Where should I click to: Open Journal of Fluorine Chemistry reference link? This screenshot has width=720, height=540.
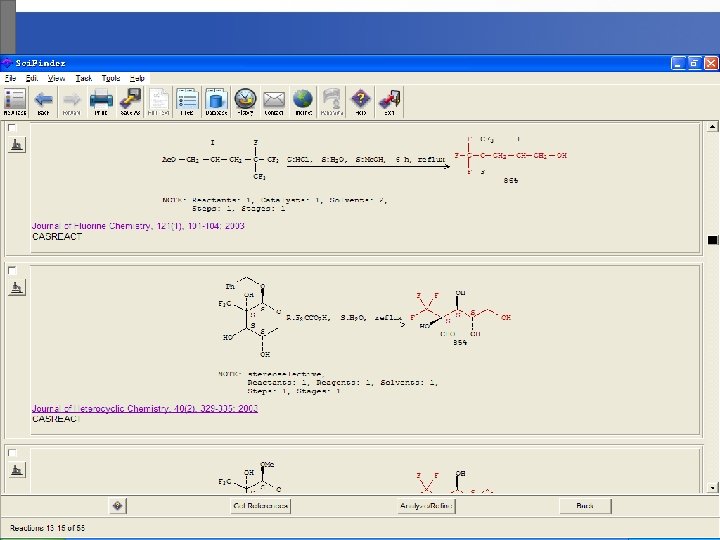pos(138,226)
